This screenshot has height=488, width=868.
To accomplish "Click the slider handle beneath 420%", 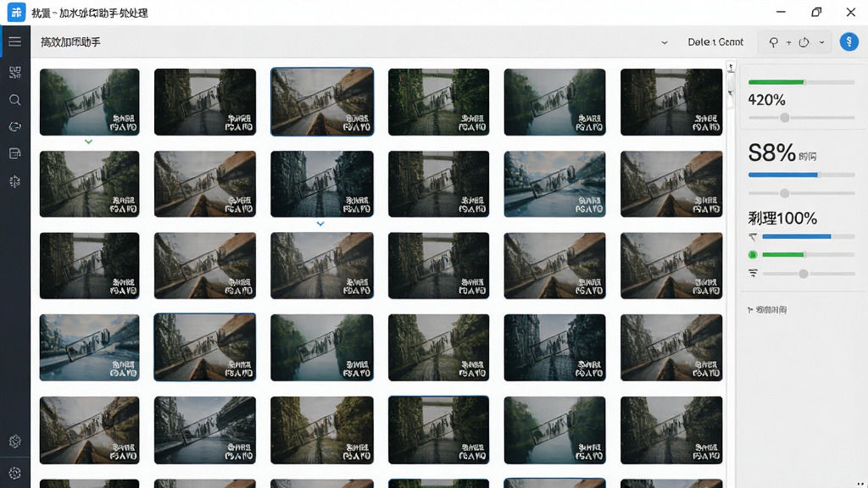I will pos(784,118).
